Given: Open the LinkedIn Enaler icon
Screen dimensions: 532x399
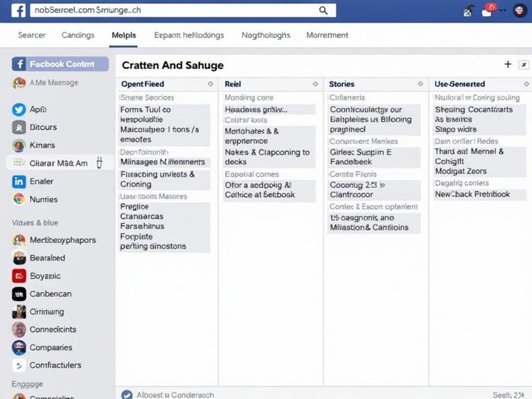Looking at the screenshot, I should click(x=19, y=181).
